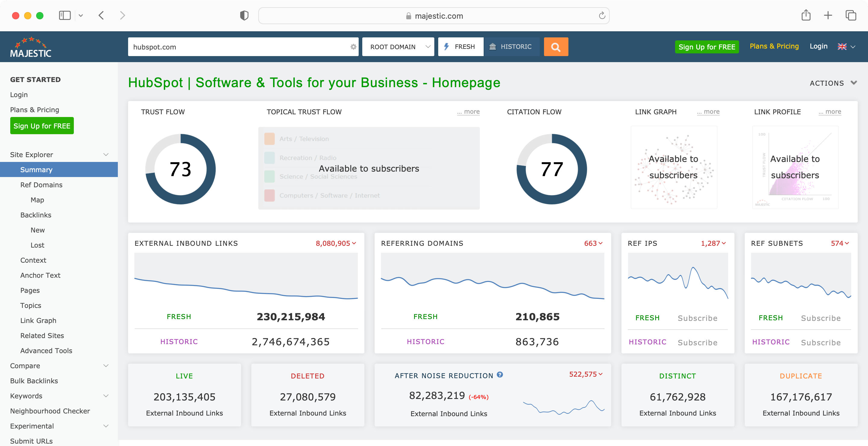This screenshot has height=446, width=868.
Task: Click Ref IPs Fresh Subscribe link
Action: [x=697, y=318]
